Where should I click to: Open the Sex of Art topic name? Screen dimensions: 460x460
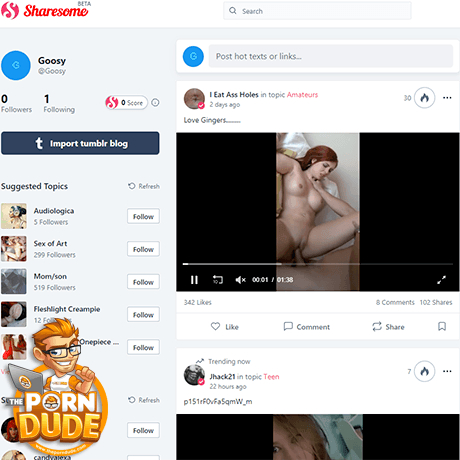(50, 244)
